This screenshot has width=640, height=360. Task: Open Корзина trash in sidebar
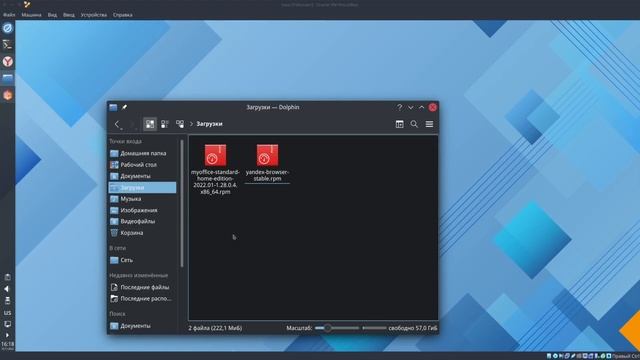click(142, 233)
